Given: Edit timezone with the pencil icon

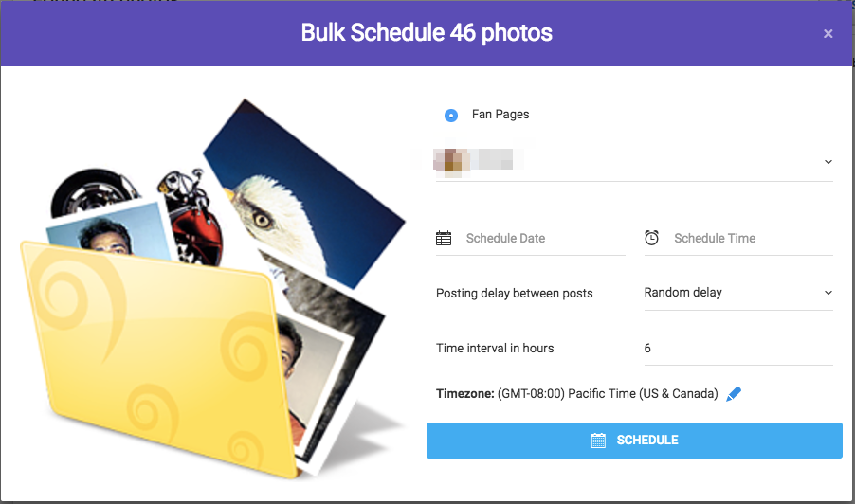Looking at the screenshot, I should point(734,394).
